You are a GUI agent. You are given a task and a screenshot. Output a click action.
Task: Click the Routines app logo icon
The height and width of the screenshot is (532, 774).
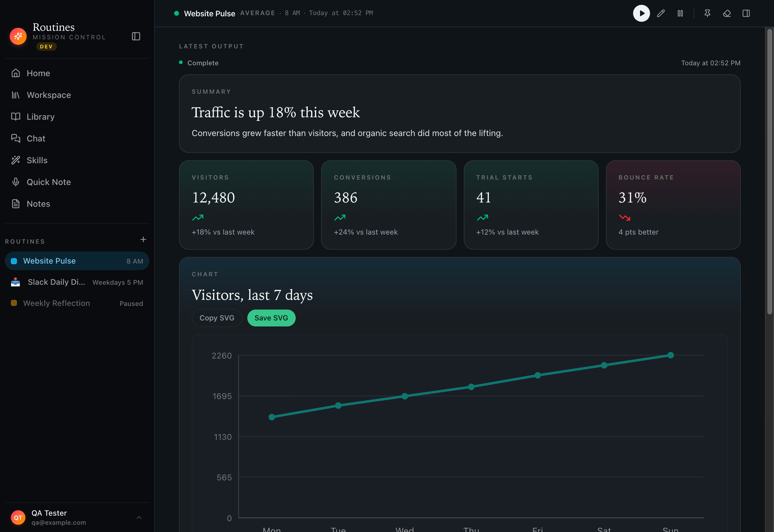[x=18, y=36]
